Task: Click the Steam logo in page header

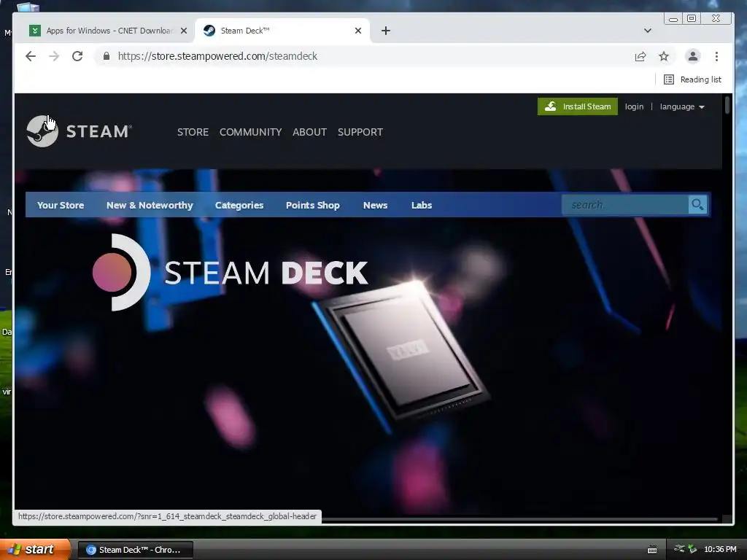Action: [x=79, y=131]
